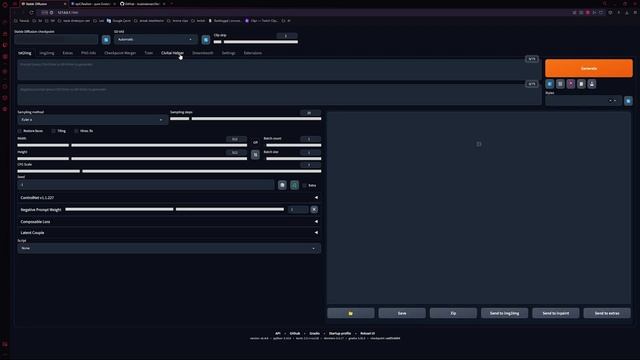The width and height of the screenshot is (640, 360).
Task: Open the API footer link
Action: (x=278, y=333)
